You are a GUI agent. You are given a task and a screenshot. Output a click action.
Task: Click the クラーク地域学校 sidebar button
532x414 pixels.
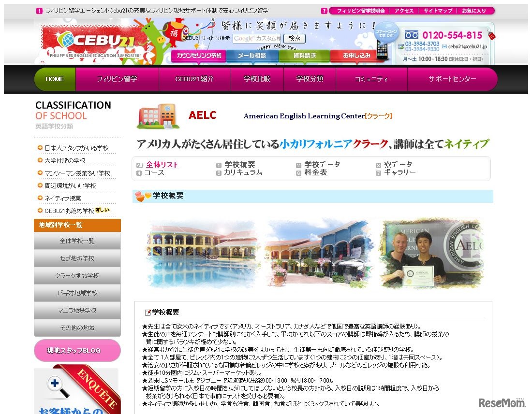click(77, 275)
